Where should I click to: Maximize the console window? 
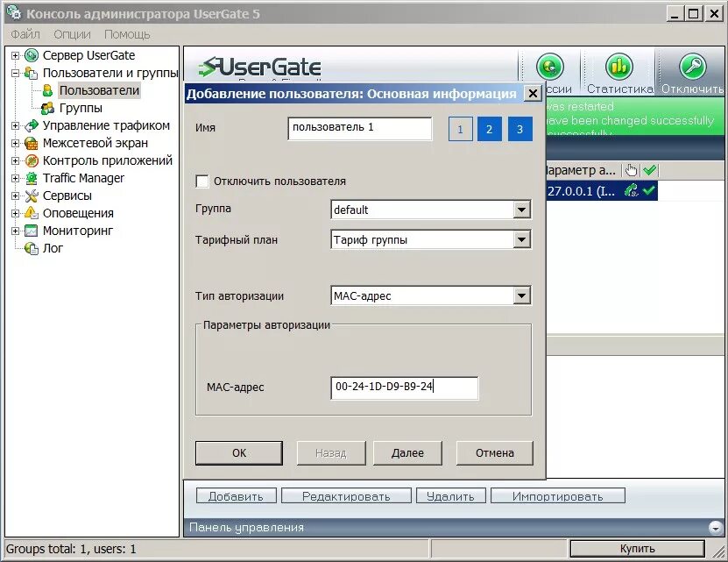693,14
